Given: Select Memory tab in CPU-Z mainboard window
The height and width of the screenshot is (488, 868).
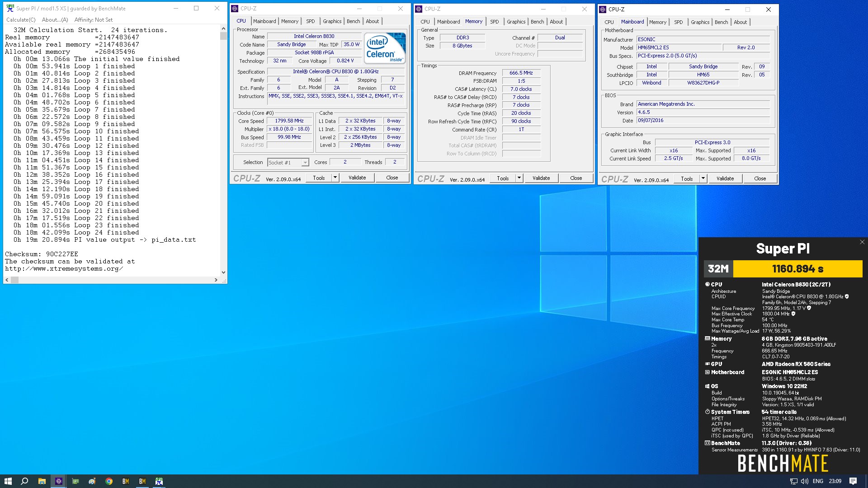Looking at the screenshot, I should coord(657,22).
